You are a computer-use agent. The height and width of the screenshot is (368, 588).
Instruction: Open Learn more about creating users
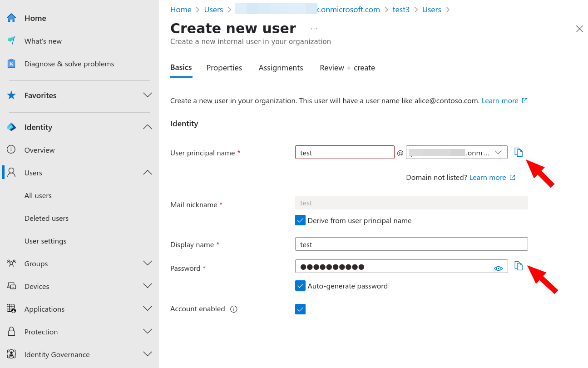tap(500, 101)
